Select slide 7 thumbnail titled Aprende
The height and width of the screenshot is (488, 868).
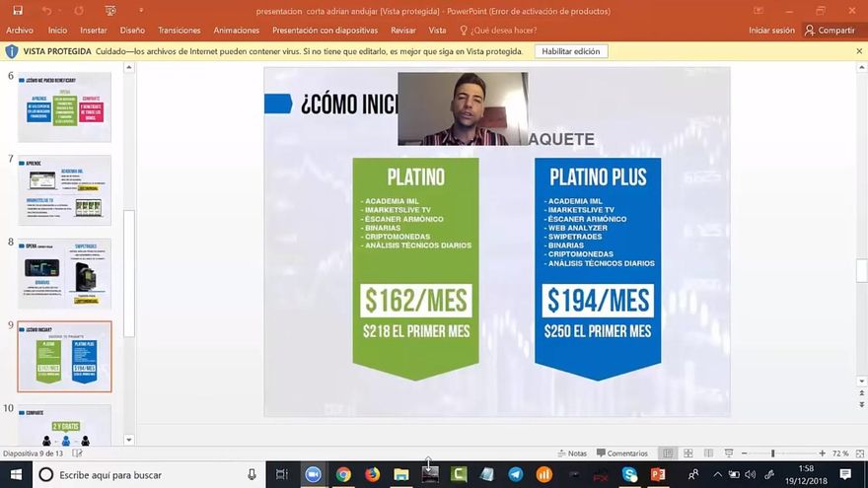64,190
